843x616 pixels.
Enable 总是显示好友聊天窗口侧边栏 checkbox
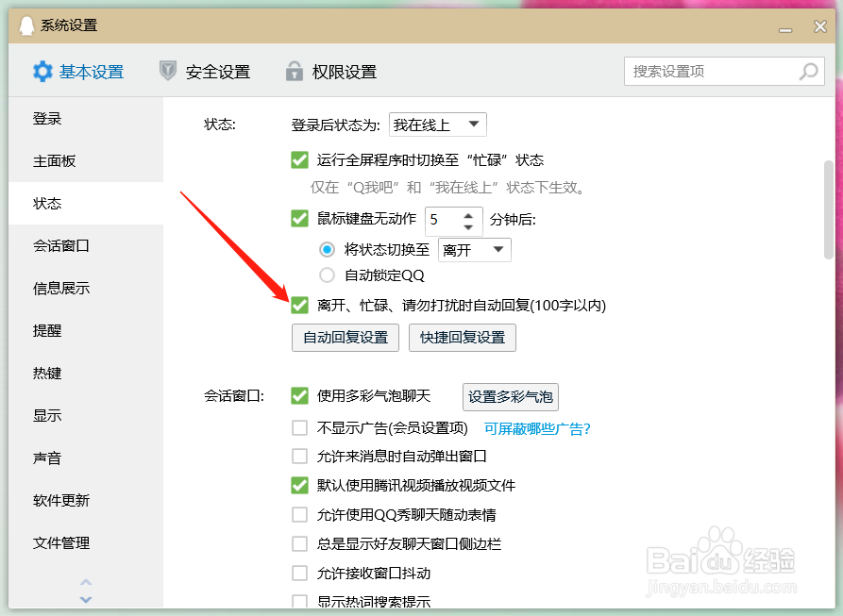(x=299, y=543)
